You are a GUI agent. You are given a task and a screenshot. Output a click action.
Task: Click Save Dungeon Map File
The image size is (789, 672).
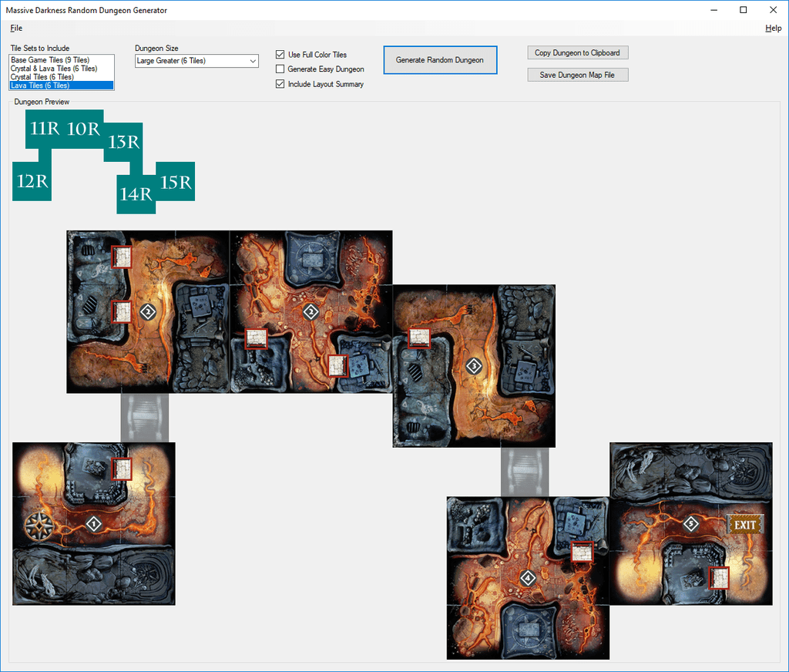point(578,75)
